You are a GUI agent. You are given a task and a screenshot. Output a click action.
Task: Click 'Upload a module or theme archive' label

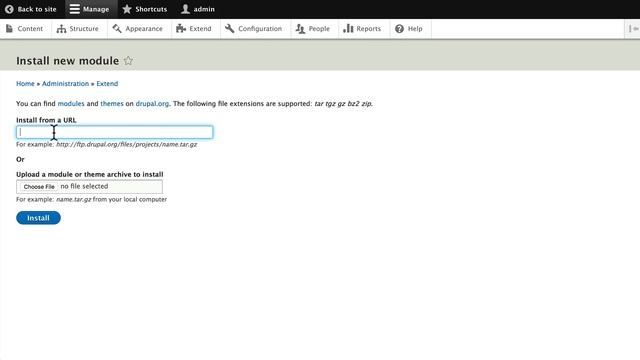(90, 174)
